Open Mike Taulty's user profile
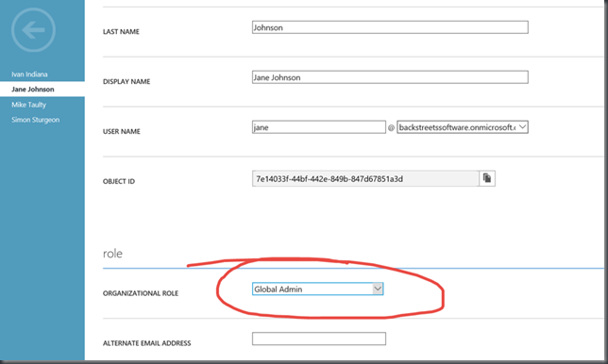Image resolution: width=608 pixels, height=364 pixels. point(28,105)
